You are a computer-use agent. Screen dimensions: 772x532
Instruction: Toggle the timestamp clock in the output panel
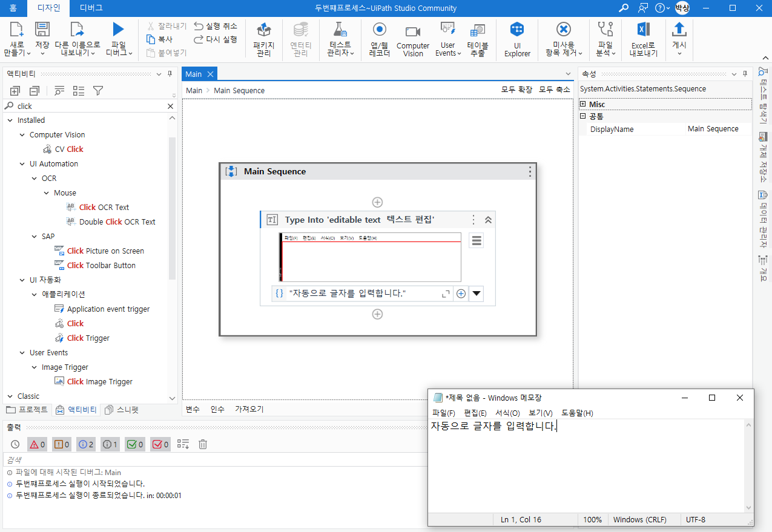(15, 444)
